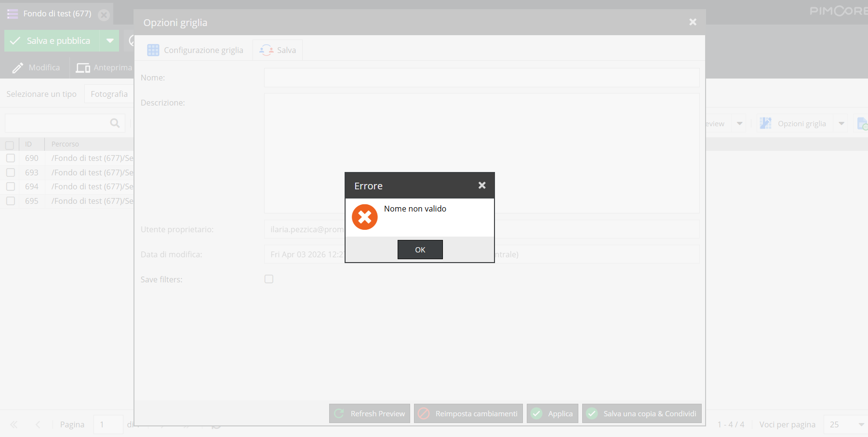This screenshot has width=868, height=437.
Task: Click the red error icon in the dialog
Action: 364,217
